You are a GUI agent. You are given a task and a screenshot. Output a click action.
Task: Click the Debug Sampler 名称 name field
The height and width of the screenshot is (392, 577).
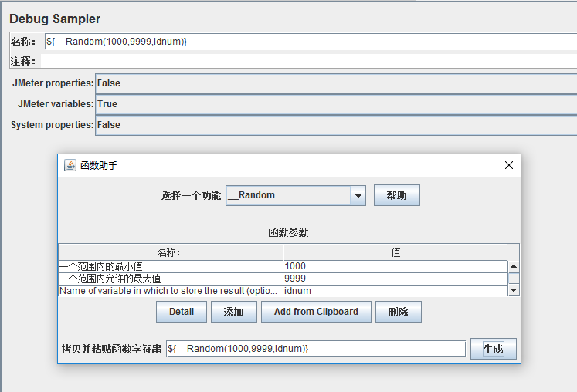pos(311,42)
